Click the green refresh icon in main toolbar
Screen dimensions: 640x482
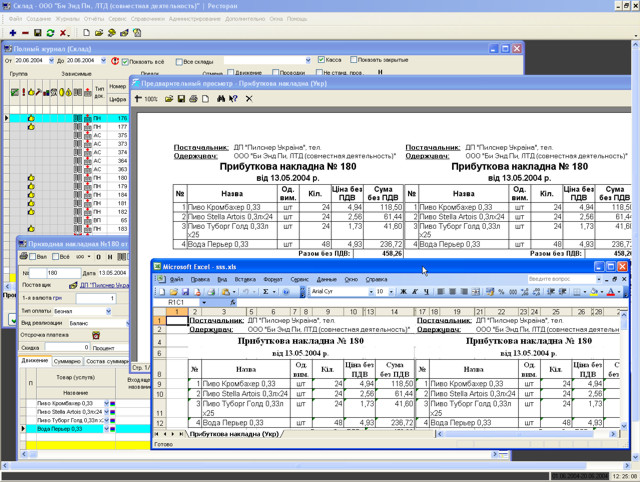tap(49, 32)
